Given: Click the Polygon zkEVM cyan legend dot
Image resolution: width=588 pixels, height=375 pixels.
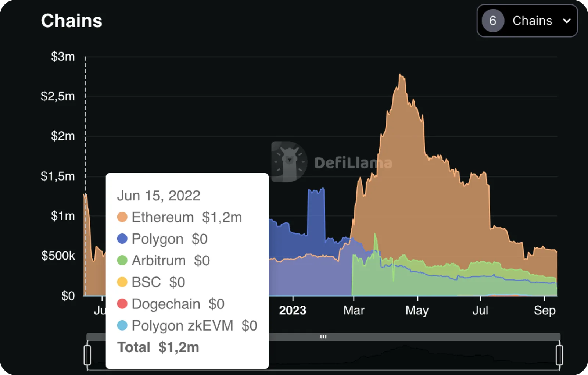Looking at the screenshot, I should click(122, 325).
